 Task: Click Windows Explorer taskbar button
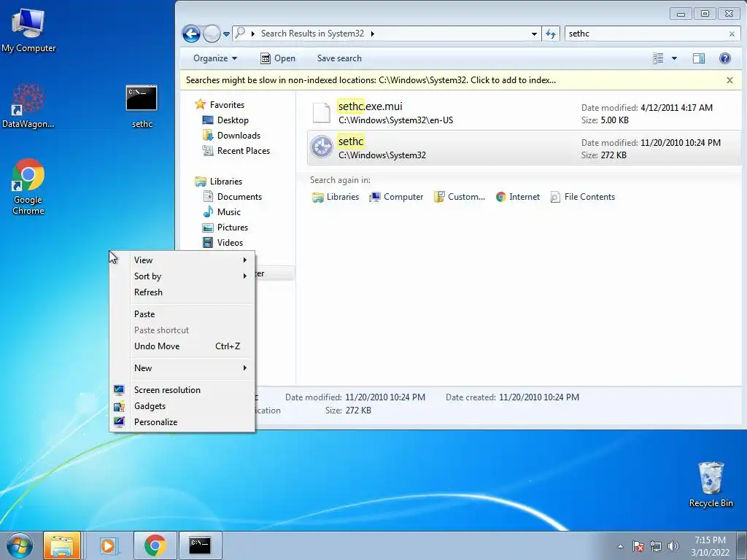pyautogui.click(x=62, y=545)
